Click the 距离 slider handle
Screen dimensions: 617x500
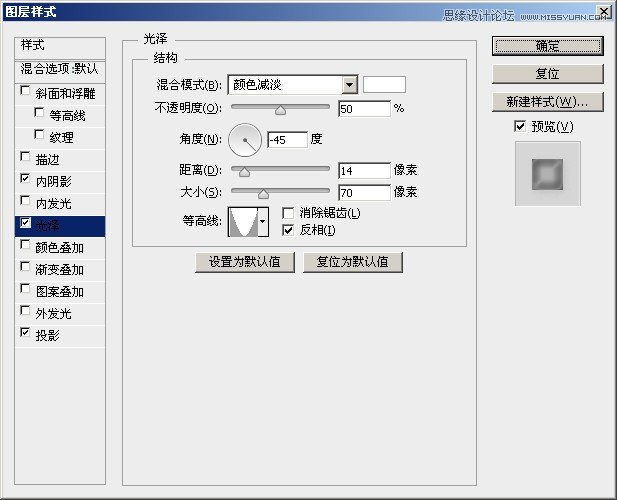coord(244,172)
